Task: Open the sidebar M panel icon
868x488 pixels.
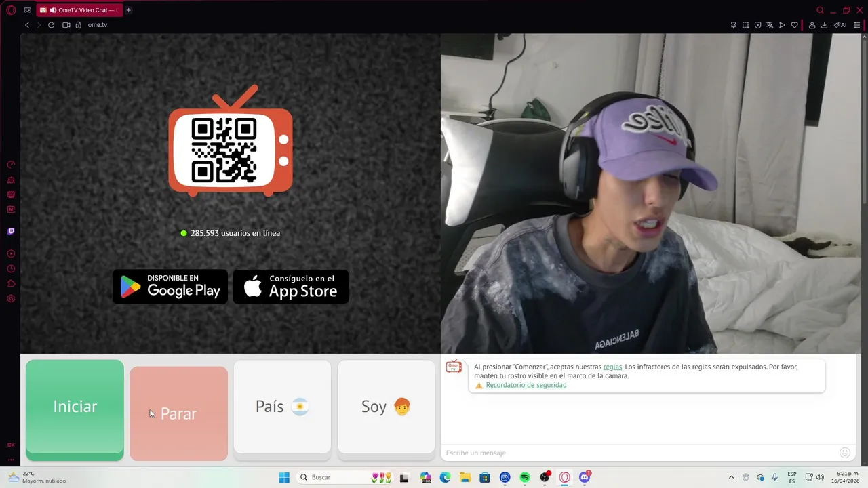Action: pyautogui.click(x=11, y=209)
